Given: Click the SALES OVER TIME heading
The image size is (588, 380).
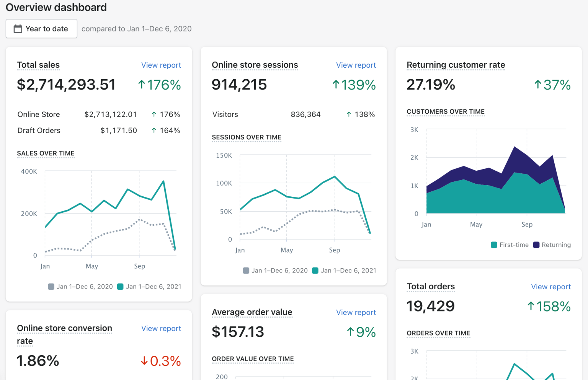Looking at the screenshot, I should [46, 153].
